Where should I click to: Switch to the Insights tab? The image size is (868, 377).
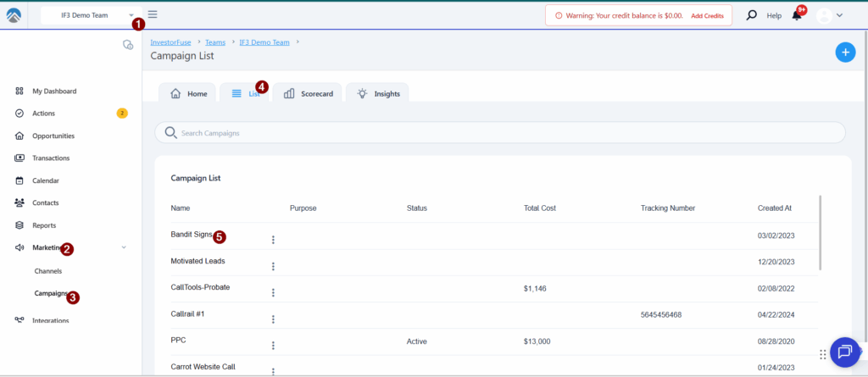379,94
